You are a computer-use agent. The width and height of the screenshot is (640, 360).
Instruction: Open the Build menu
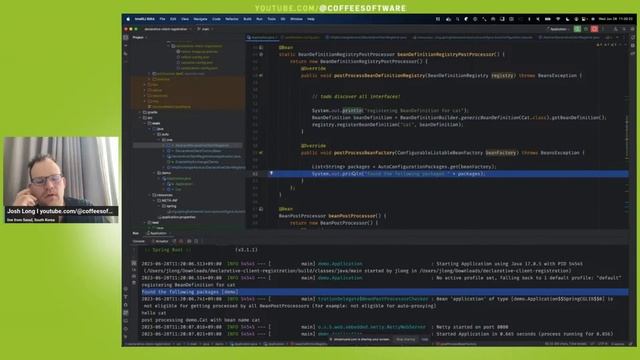tap(247, 19)
